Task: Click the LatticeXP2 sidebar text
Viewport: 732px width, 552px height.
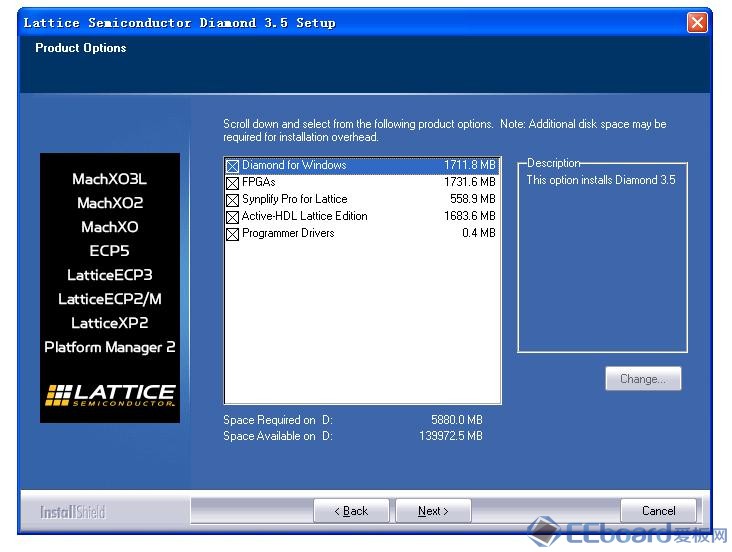Action: click(110, 323)
